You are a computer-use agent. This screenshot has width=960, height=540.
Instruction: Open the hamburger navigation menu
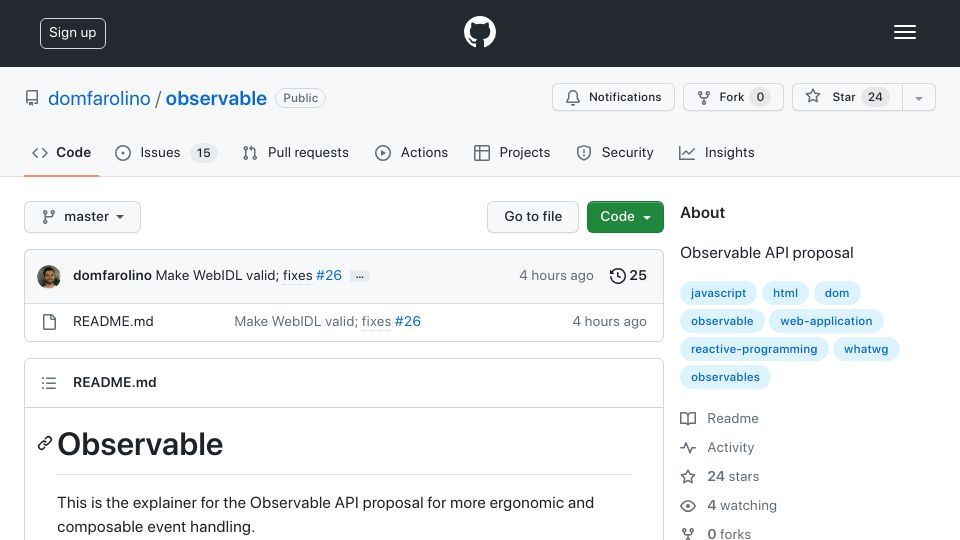click(x=904, y=32)
